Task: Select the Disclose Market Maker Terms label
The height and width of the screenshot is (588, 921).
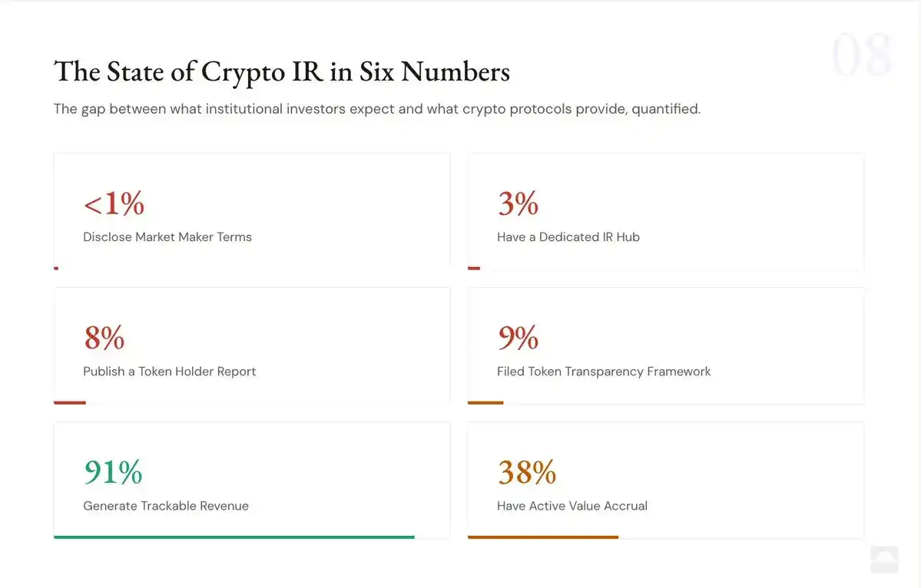Action: pos(167,237)
